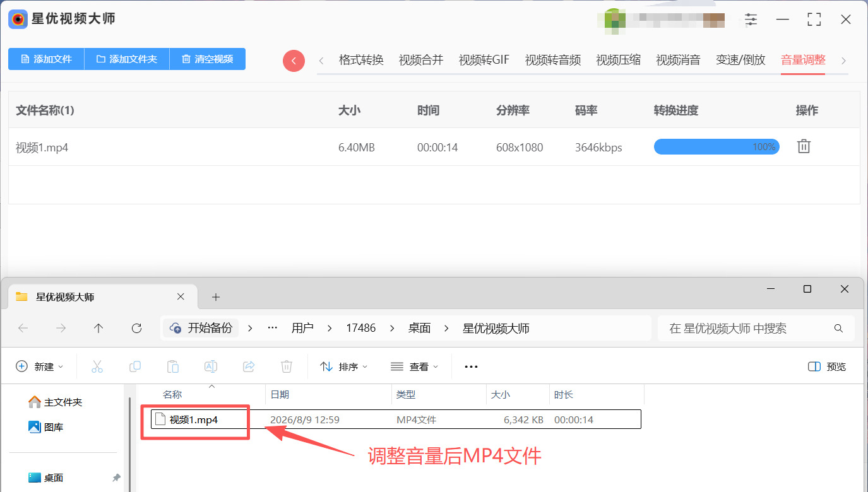
Task: Delete 视频1.mp4 with the trash icon
Action: click(x=804, y=146)
